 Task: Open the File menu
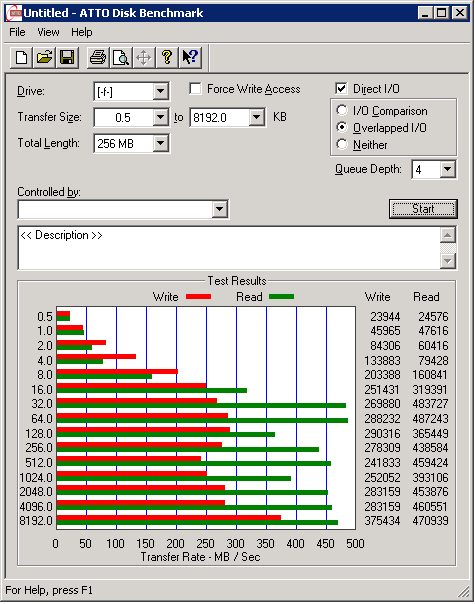(17, 32)
